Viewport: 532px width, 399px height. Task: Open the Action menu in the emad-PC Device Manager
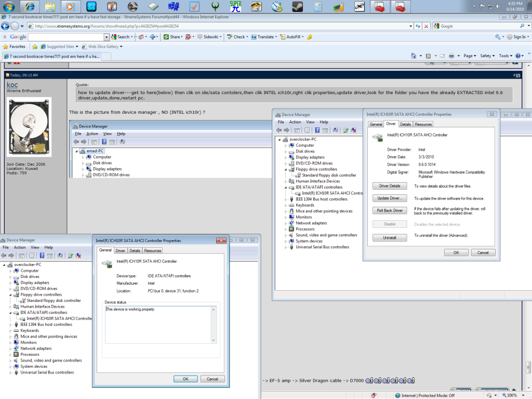click(92, 134)
